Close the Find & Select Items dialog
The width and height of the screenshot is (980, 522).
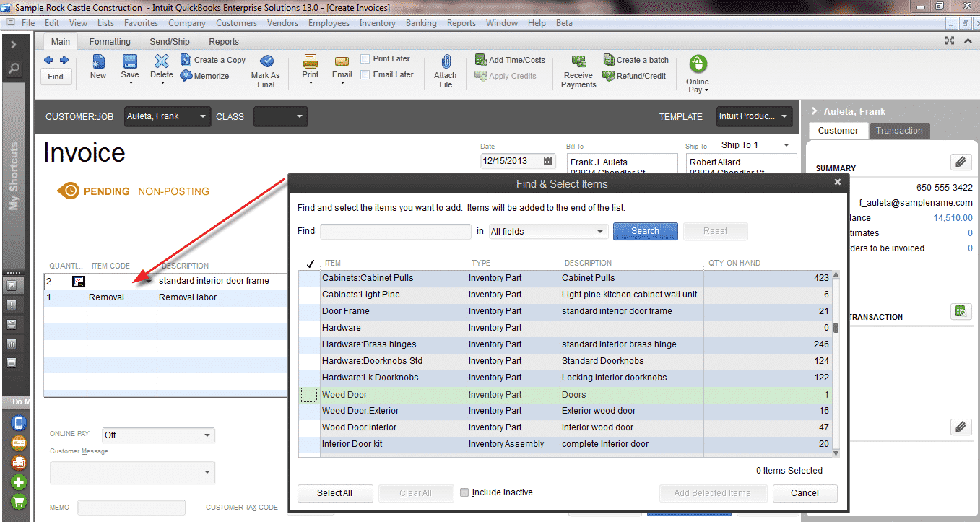[838, 183]
